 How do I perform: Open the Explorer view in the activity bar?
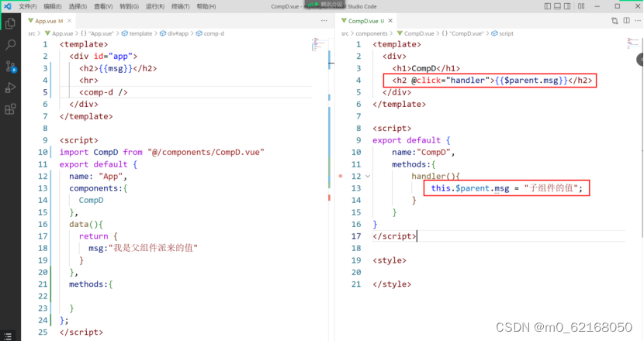10,23
